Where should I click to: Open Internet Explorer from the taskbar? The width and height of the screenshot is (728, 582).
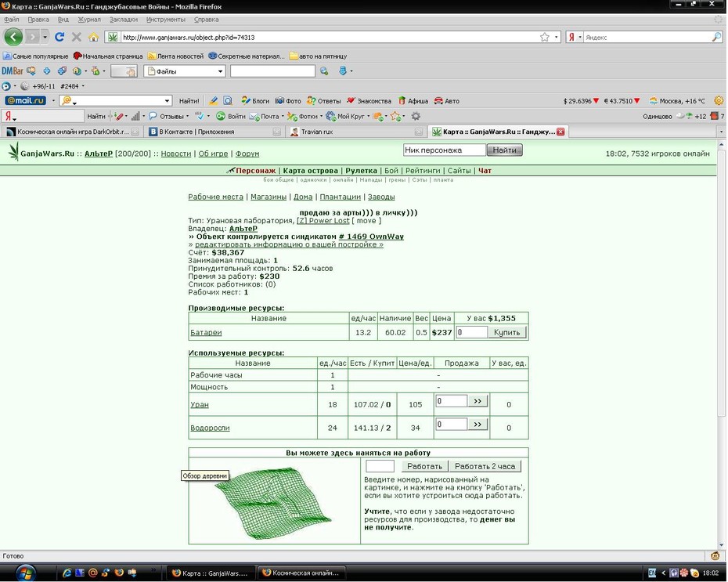pyautogui.click(x=67, y=573)
